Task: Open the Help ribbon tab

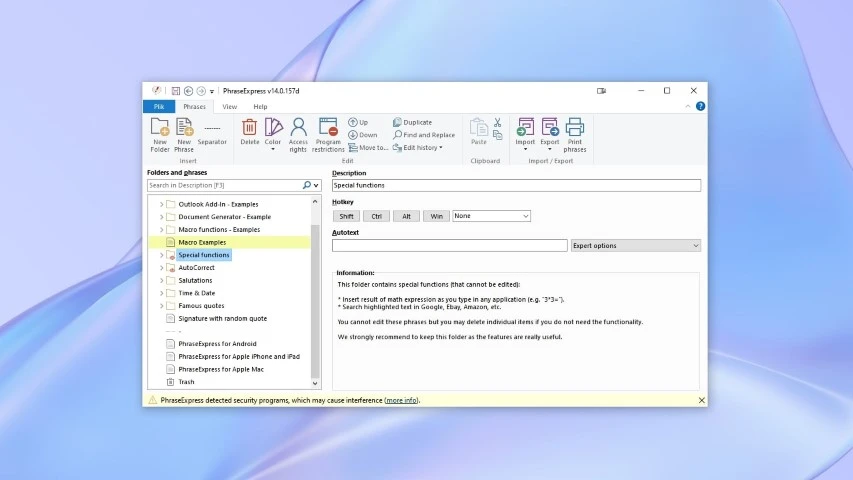Action: coord(260,106)
